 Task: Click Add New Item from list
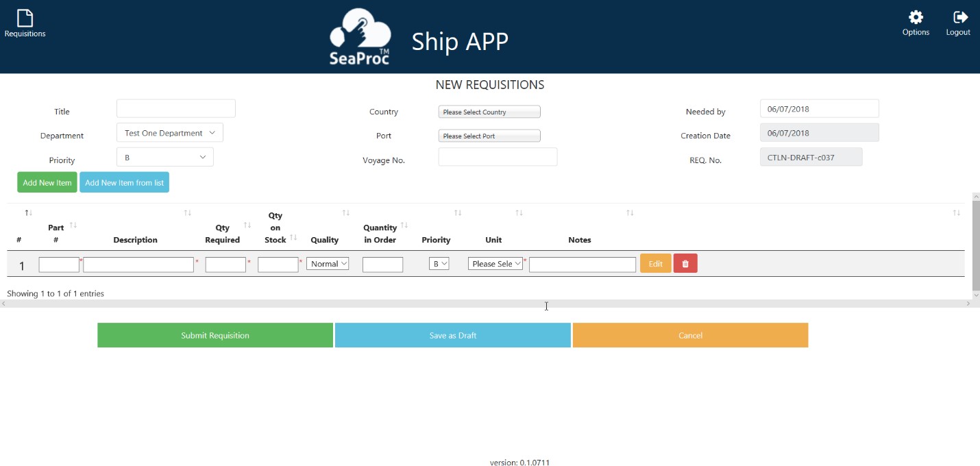click(x=124, y=183)
